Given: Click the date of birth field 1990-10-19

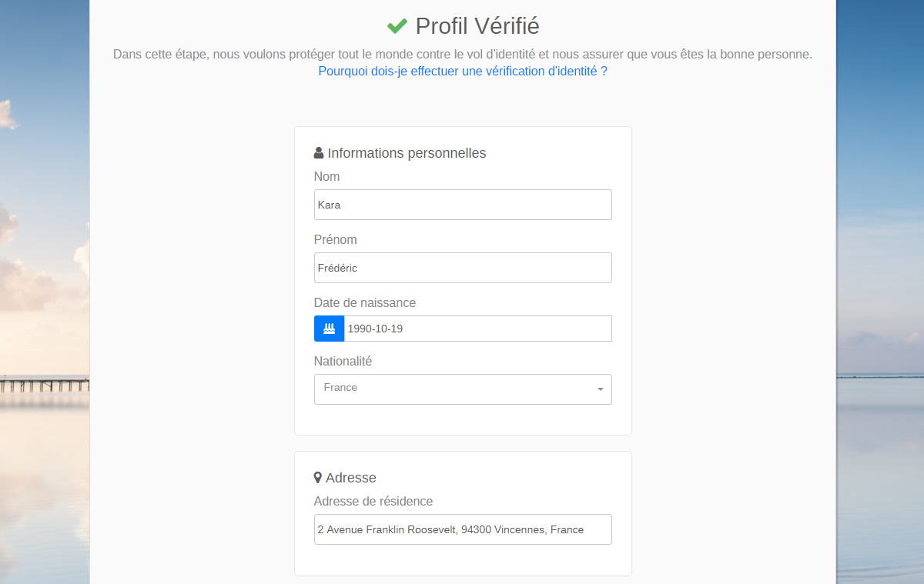Looking at the screenshot, I should 477,329.
